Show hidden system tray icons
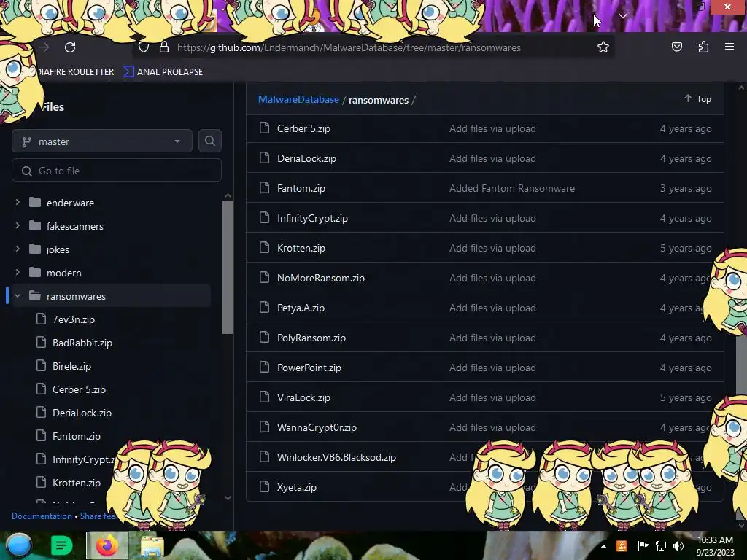The image size is (747, 560). click(603, 546)
